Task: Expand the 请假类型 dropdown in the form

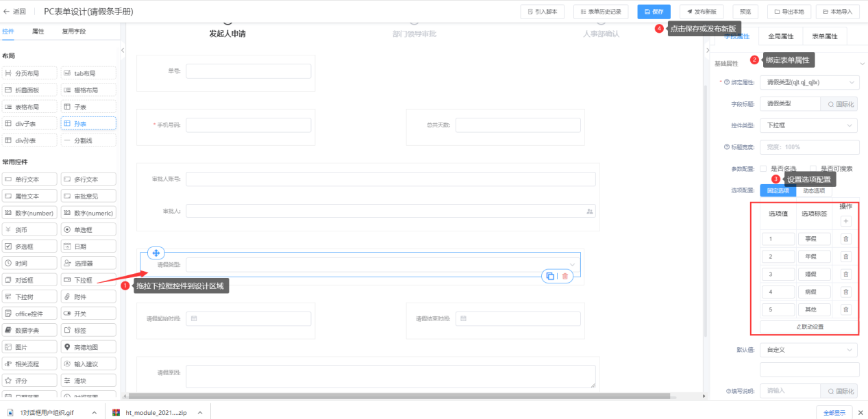Action: click(383, 264)
